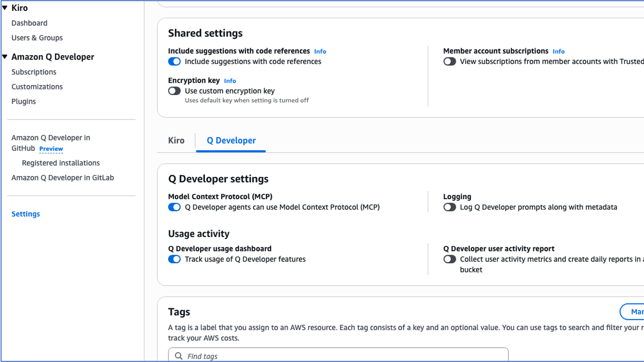This screenshot has height=362, width=644.
Task: Toggle Track usage of Q Developer features
Action: coord(175,259)
